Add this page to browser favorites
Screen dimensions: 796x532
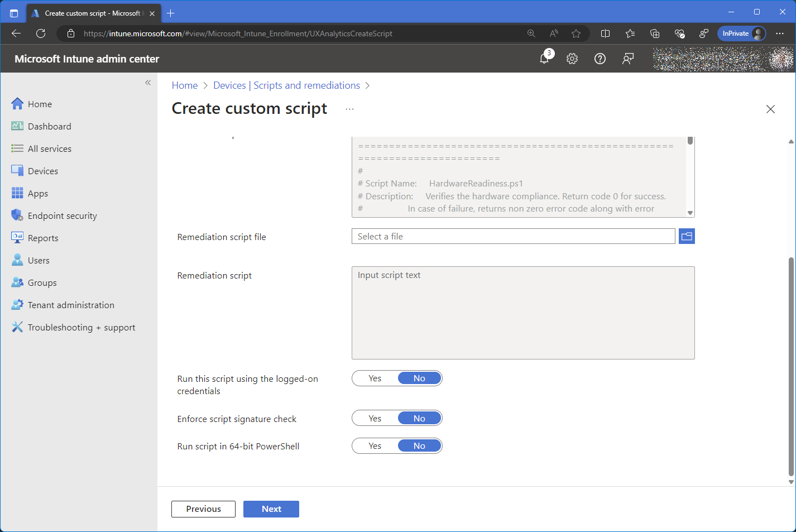click(576, 33)
